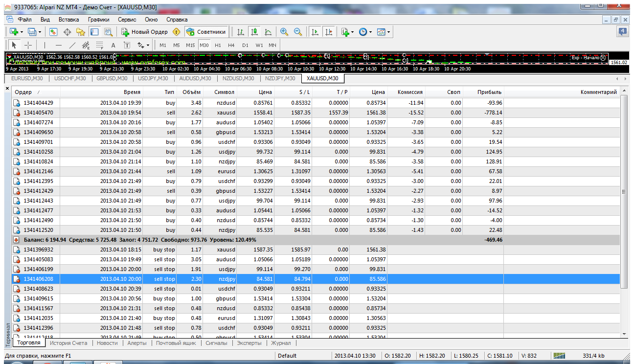
Task: Open the Market Watch window icon
Action: pos(53,32)
